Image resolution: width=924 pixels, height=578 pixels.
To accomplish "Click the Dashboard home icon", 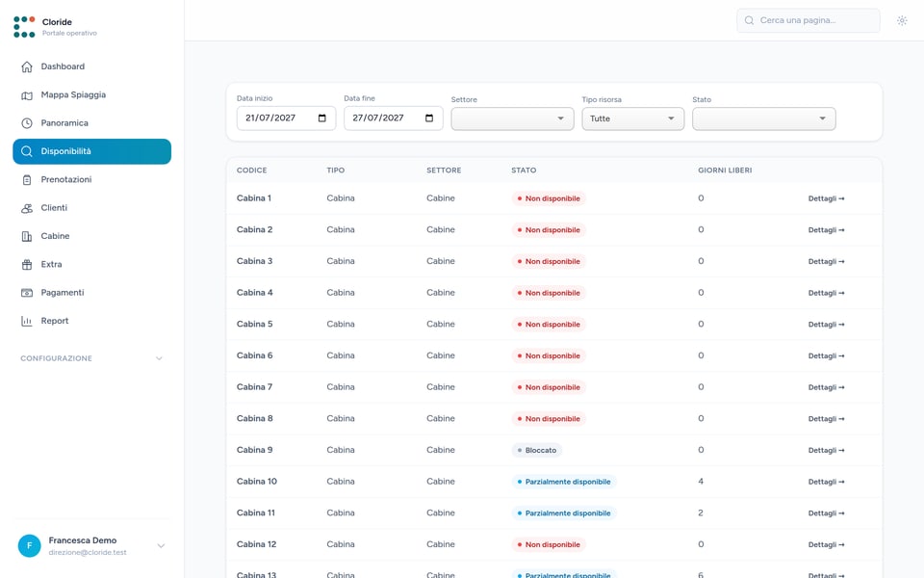I will click(27, 66).
